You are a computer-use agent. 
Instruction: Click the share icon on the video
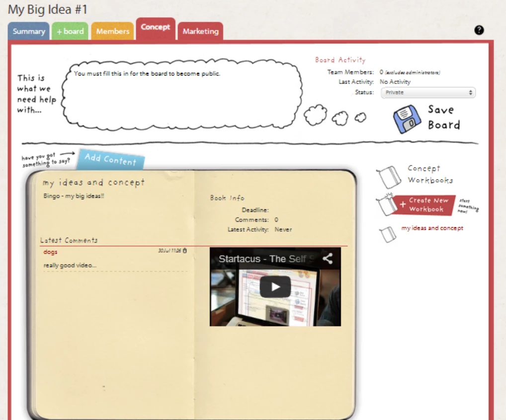click(327, 258)
